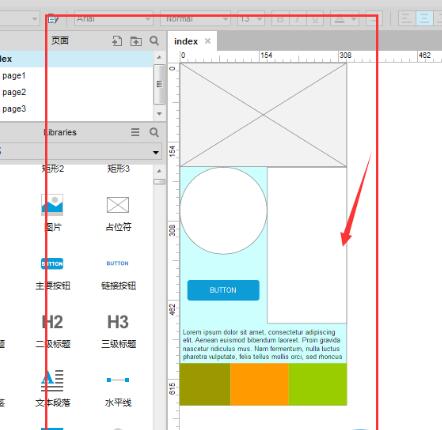Select the orange colored rectangle
Image resolution: width=442 pixels, height=430 pixels.
click(x=259, y=384)
